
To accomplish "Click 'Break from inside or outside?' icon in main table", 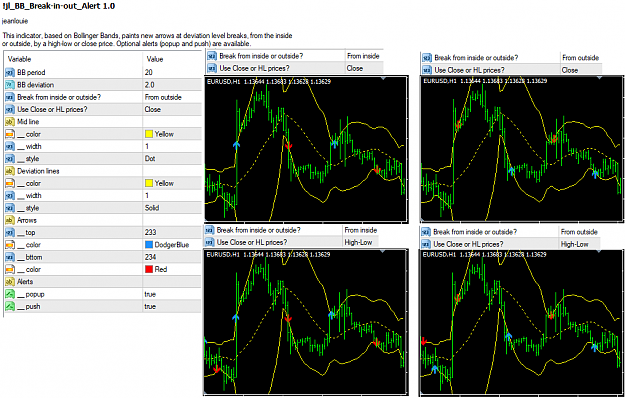I will click(10, 97).
